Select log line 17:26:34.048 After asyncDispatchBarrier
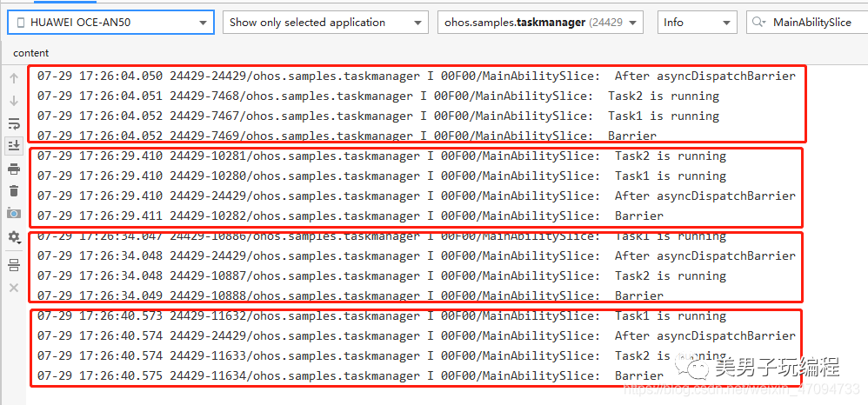 (417, 256)
